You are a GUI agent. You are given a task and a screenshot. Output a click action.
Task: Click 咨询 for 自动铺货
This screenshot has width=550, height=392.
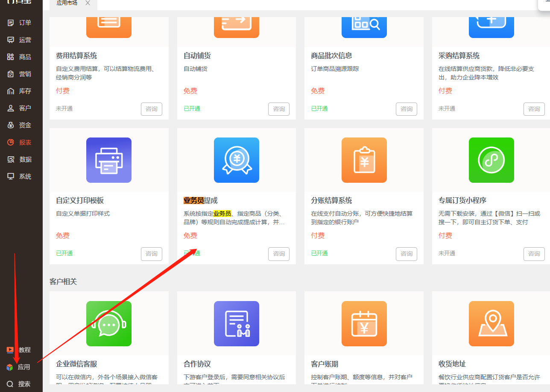point(279,109)
